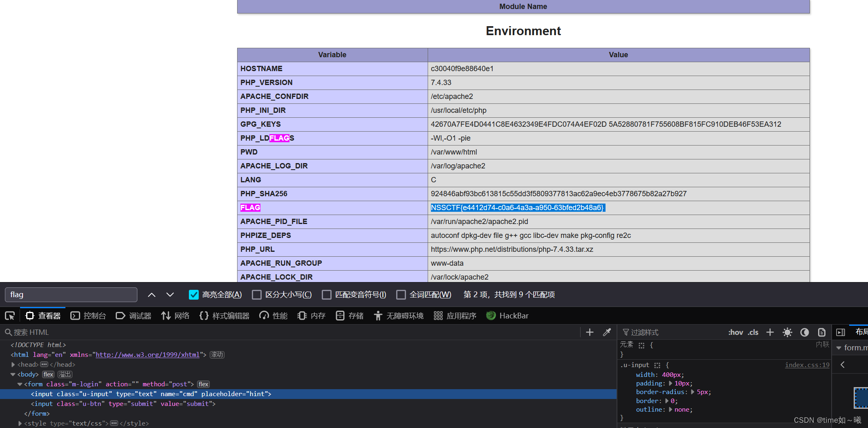This screenshot has height=428, width=868.
Task: Enable Match Diacritics (匹配变音符号) checkbox
Action: point(327,295)
